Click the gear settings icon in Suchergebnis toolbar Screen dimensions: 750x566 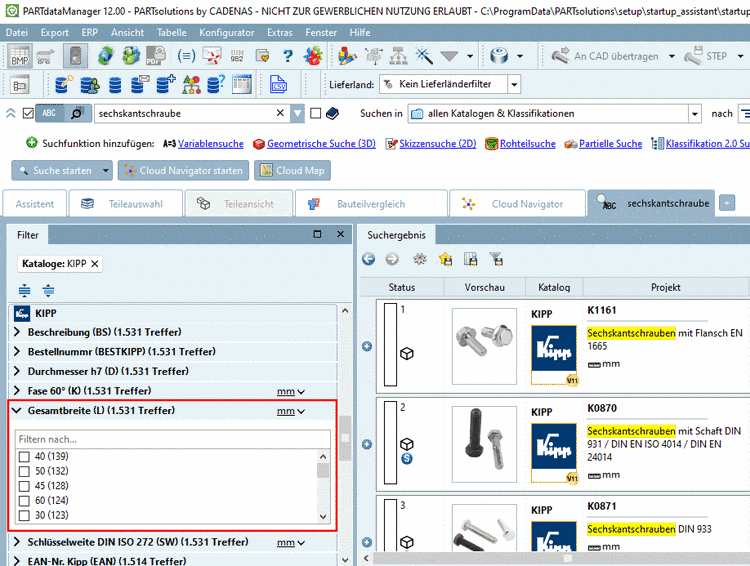(420, 259)
